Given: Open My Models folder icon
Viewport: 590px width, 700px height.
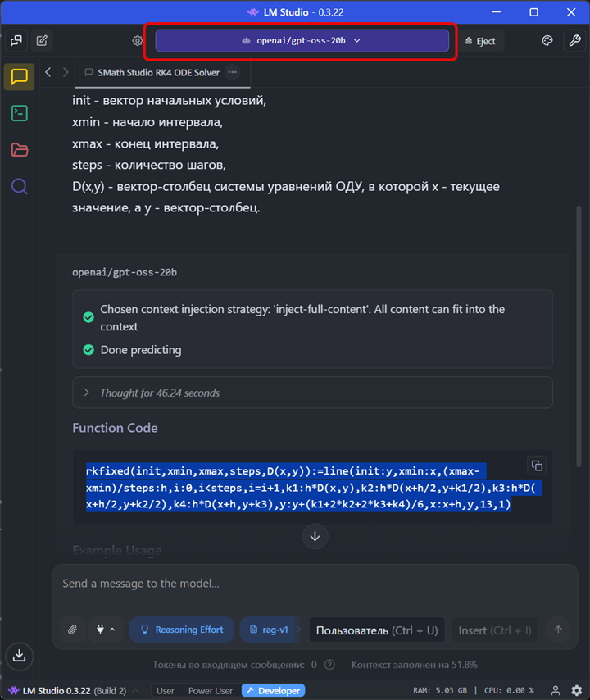Looking at the screenshot, I should [x=20, y=149].
